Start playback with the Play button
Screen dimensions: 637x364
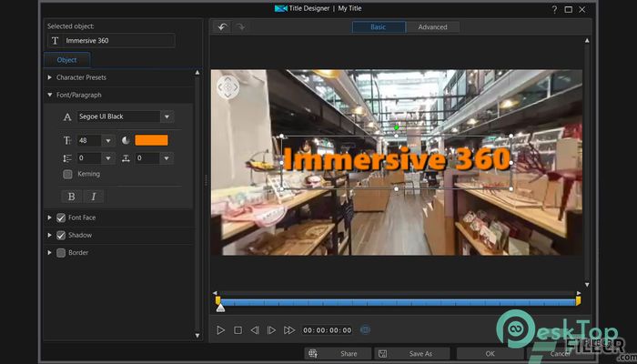(x=220, y=330)
